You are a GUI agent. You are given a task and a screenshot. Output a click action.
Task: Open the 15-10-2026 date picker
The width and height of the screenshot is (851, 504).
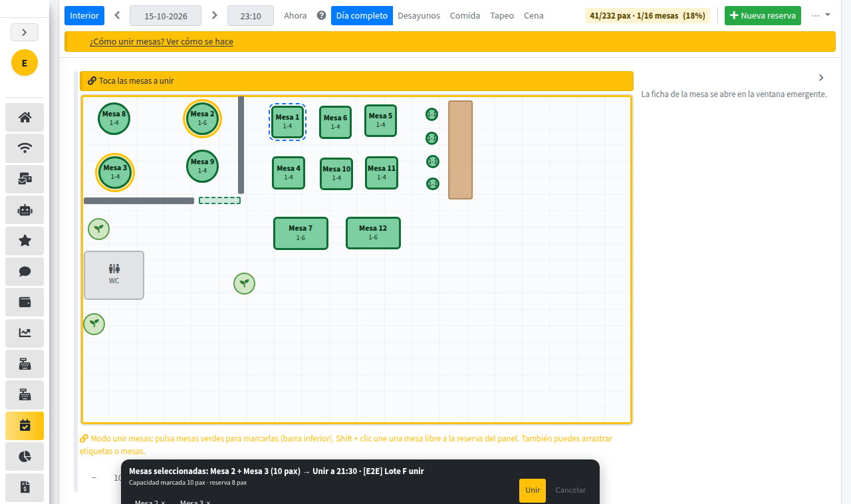click(x=166, y=15)
